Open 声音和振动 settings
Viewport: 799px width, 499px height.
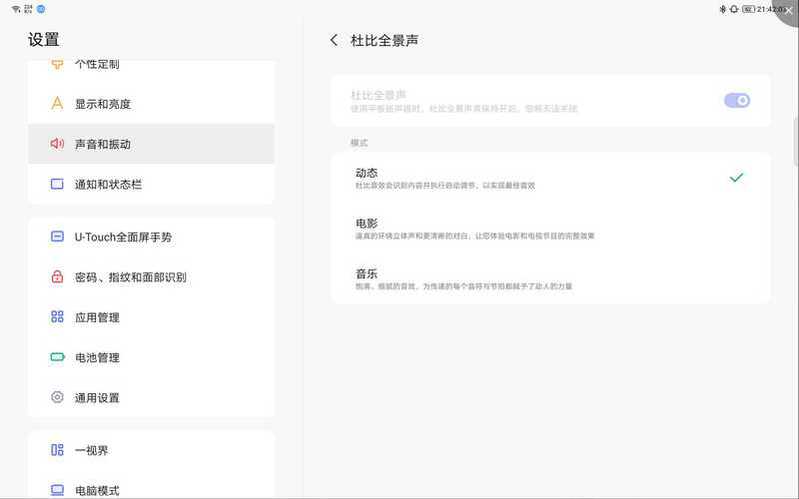click(151, 144)
